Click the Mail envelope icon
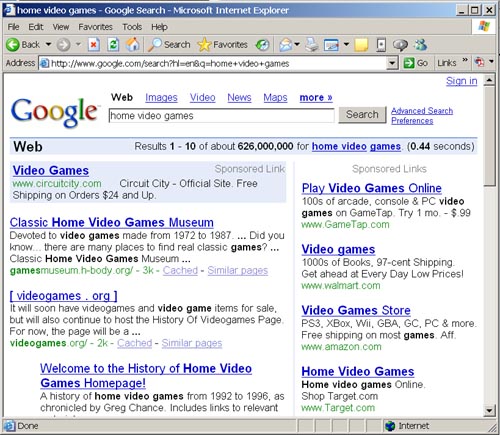 pos(286,45)
